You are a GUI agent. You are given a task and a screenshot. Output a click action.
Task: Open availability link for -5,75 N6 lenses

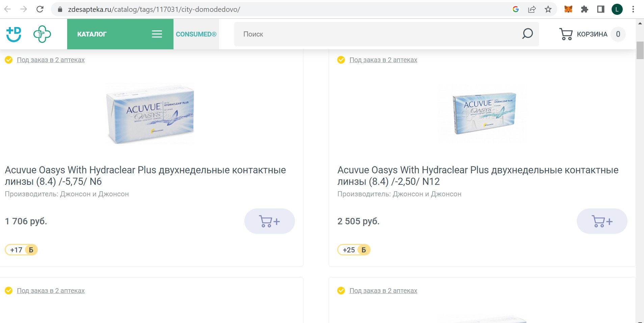[x=51, y=60]
